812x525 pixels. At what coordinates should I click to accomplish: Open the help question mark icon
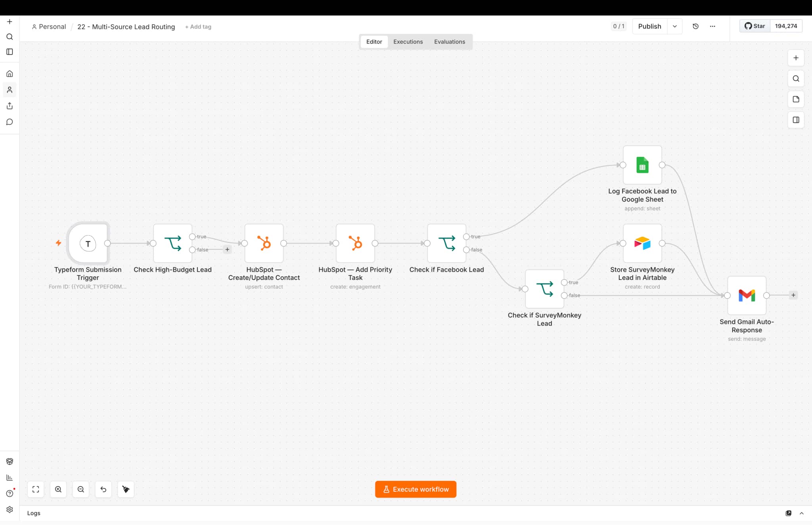(x=10, y=494)
